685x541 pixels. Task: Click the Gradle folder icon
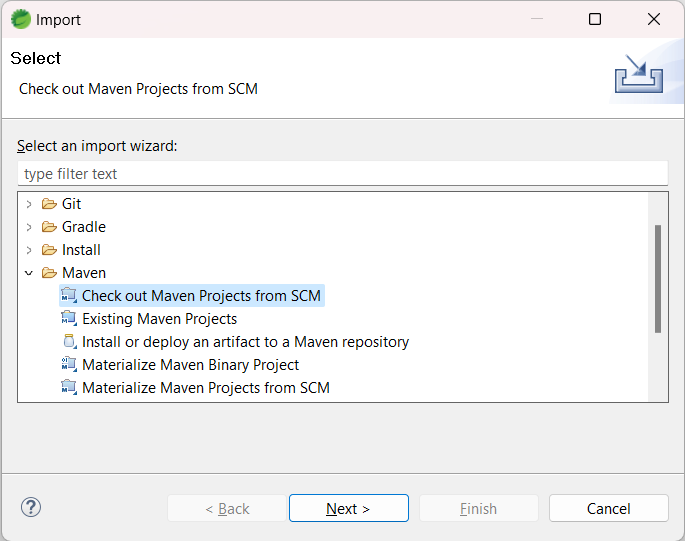[49, 227]
